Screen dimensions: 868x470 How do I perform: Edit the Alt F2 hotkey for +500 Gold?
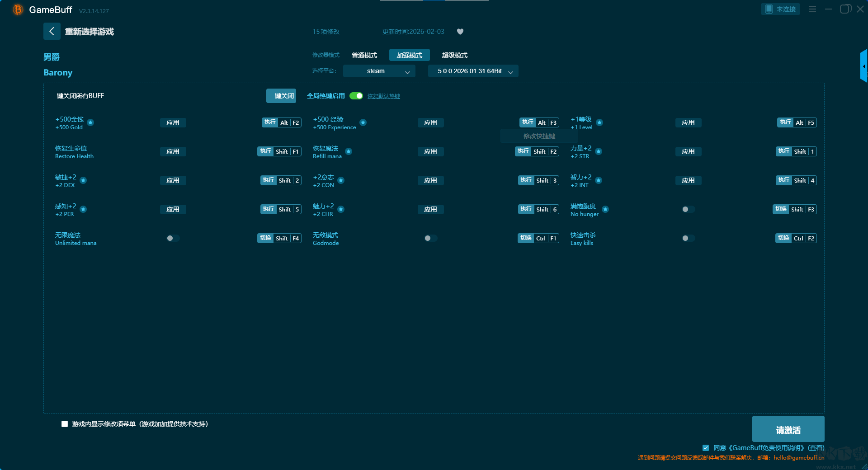[x=289, y=122]
